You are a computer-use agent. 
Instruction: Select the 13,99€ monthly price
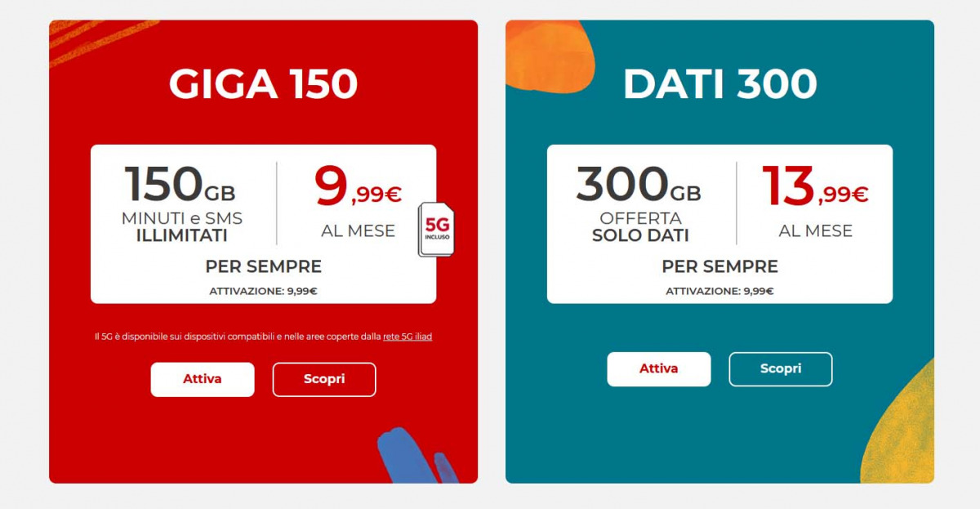814,189
